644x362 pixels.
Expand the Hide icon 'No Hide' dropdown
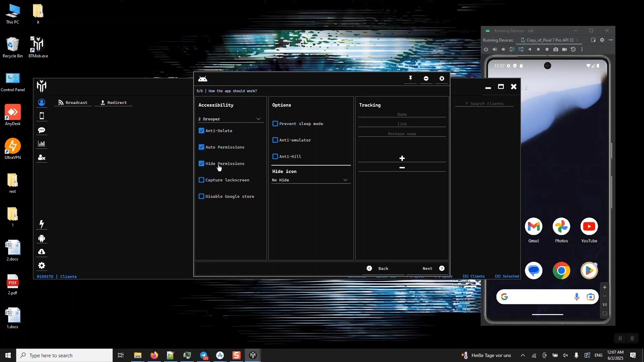pyautogui.click(x=311, y=180)
